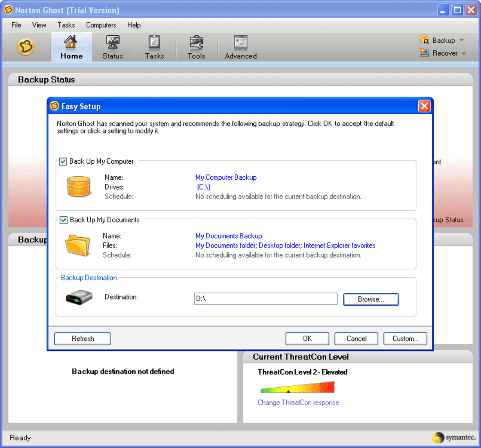Click the destination path input field
Viewport: 481px width, 448px height.
pyautogui.click(x=265, y=298)
